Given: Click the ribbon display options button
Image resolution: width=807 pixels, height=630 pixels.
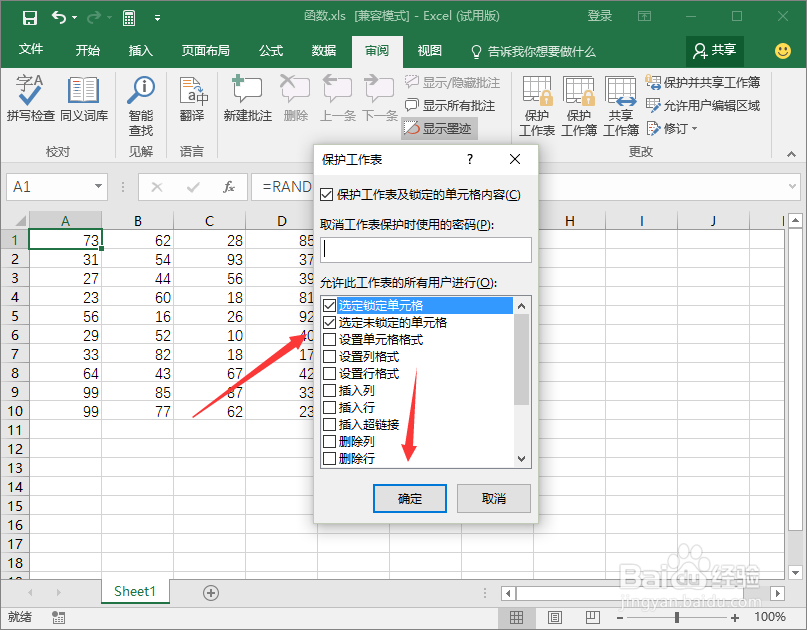Looking at the screenshot, I should coord(644,16).
